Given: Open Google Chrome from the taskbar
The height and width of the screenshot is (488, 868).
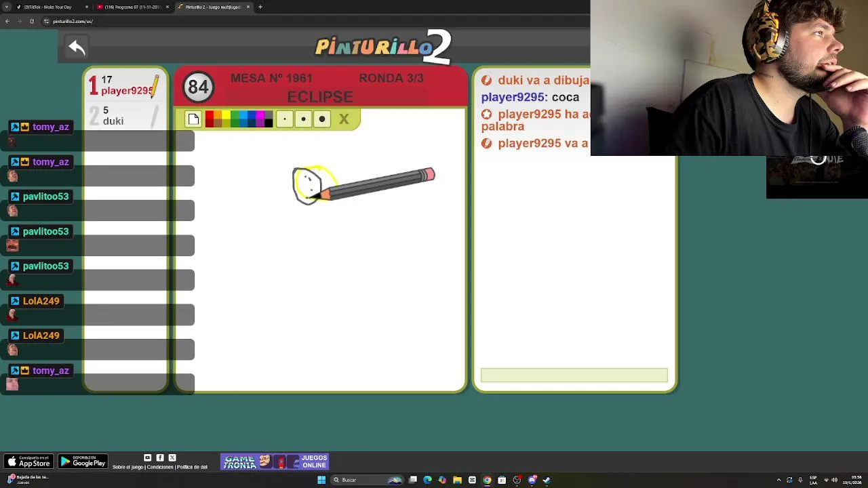Looking at the screenshot, I should click(x=487, y=480).
